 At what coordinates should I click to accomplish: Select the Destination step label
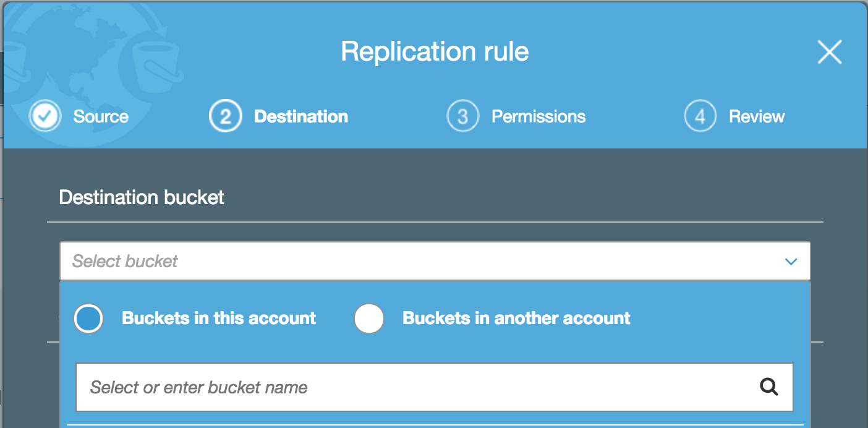tap(301, 116)
